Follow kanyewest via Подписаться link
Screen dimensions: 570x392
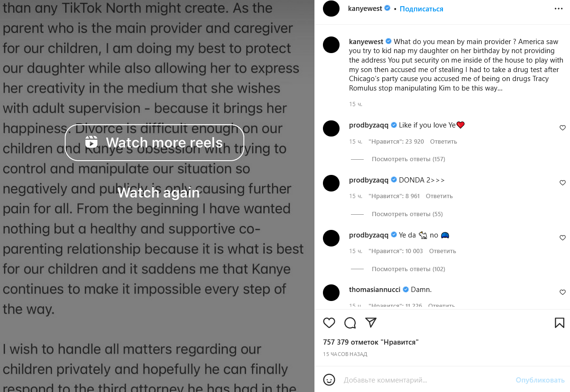pyautogui.click(x=421, y=9)
